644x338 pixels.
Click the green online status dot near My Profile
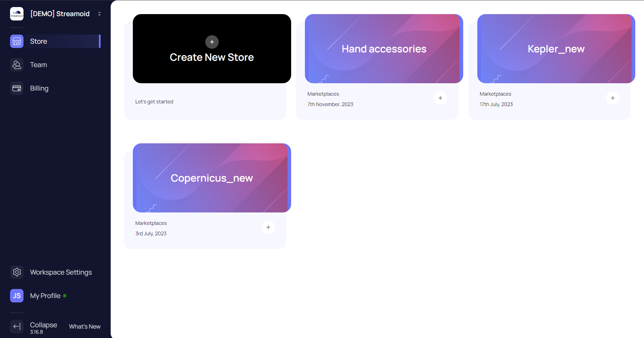pos(65,296)
